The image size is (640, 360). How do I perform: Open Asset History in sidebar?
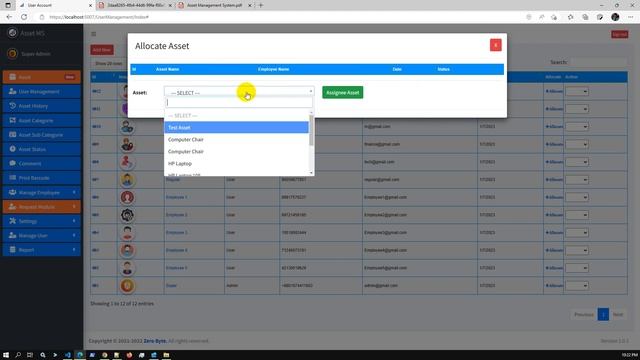pyautogui.click(x=42, y=106)
